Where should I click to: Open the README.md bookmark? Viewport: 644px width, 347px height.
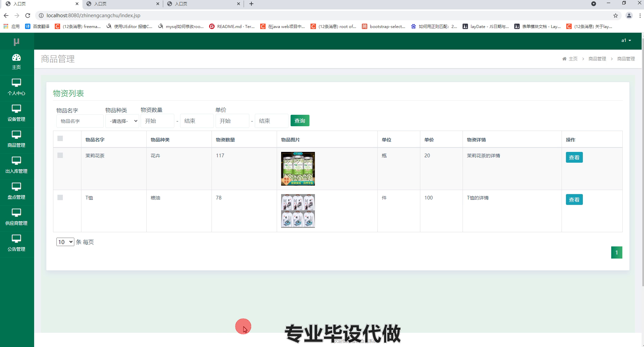click(x=232, y=26)
